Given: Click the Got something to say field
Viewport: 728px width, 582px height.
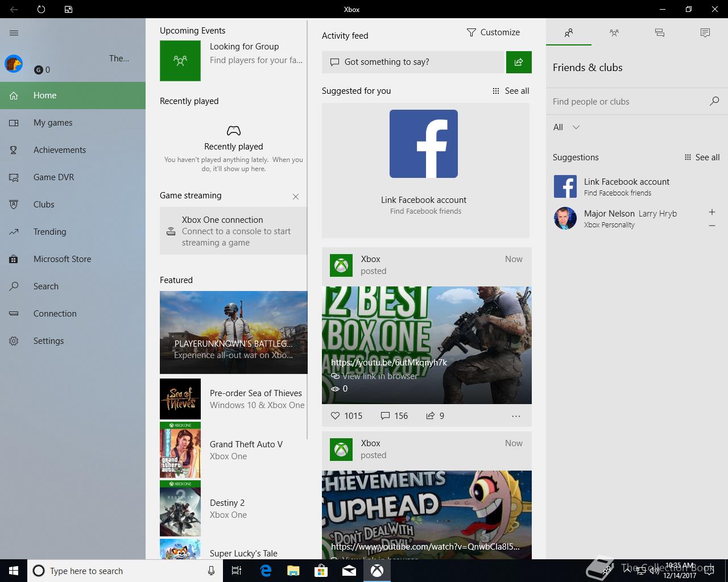Looking at the screenshot, I should point(413,62).
